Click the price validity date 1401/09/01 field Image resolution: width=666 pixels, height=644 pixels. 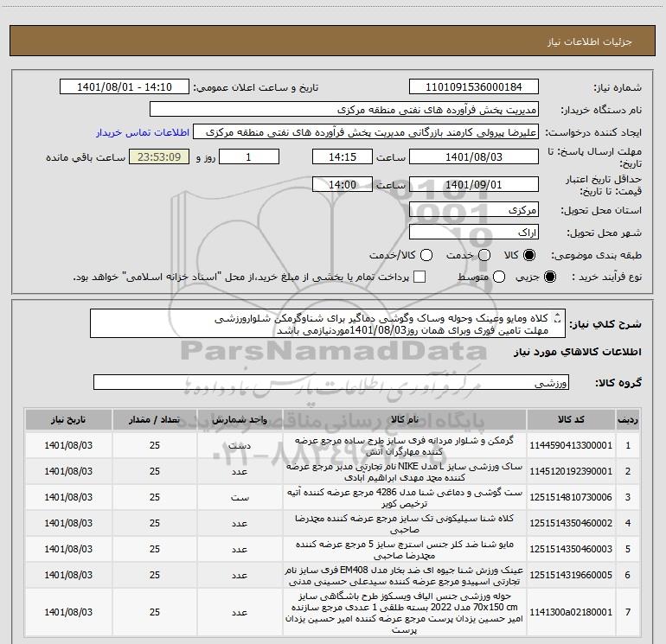(472, 185)
